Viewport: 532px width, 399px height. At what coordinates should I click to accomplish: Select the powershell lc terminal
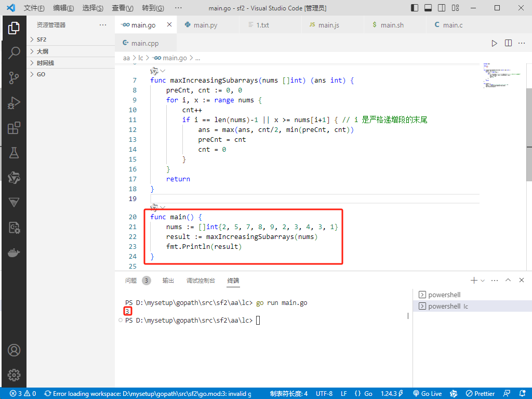tap(473, 306)
